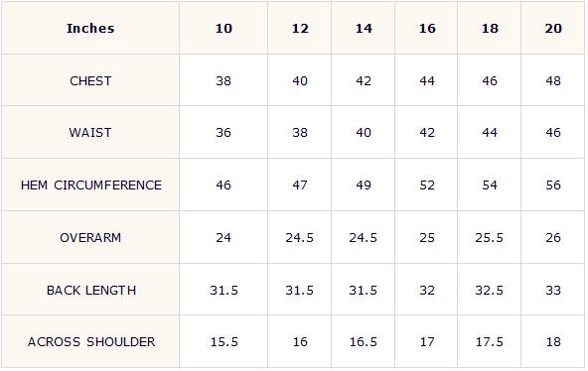
Task: Select waist value 40 for size 14
Action: pyautogui.click(x=364, y=133)
